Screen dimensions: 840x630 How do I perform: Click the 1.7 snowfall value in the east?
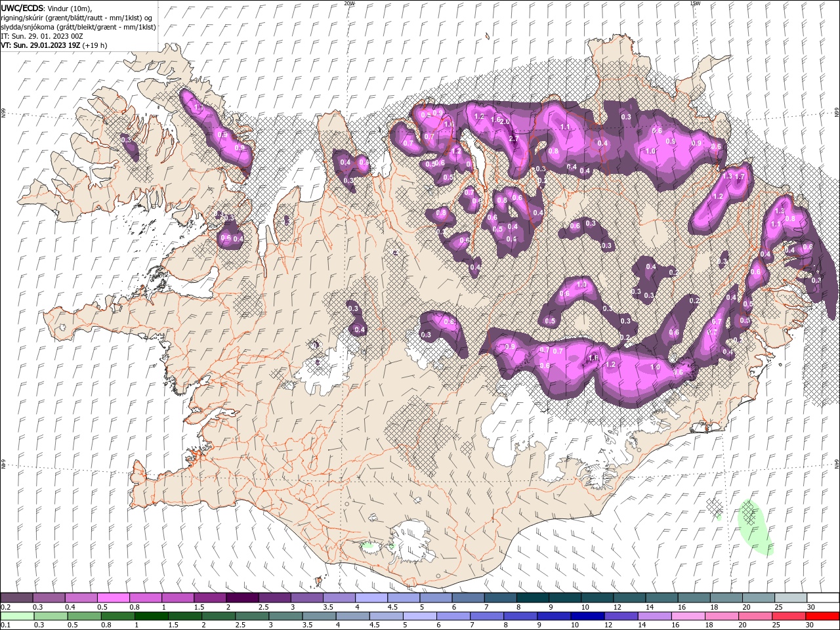point(740,177)
